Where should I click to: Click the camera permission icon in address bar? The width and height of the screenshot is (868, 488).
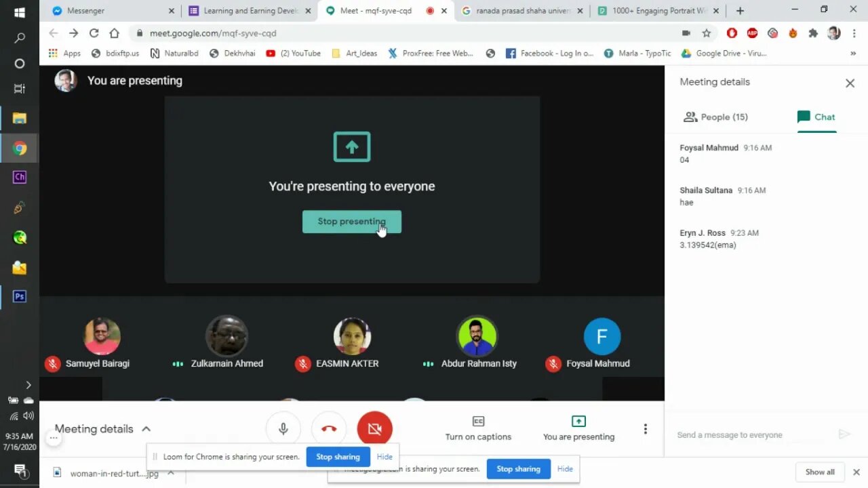[686, 33]
